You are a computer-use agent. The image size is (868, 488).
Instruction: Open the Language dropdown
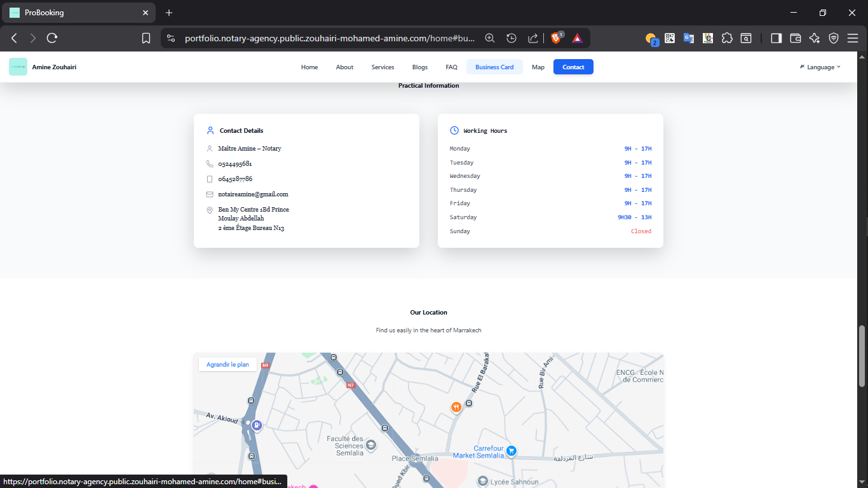(820, 67)
